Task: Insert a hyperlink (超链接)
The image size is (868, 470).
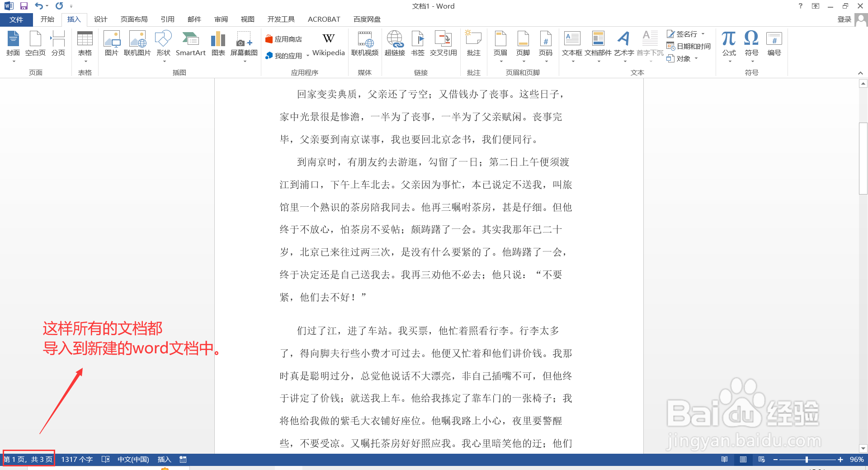Action: (x=395, y=44)
